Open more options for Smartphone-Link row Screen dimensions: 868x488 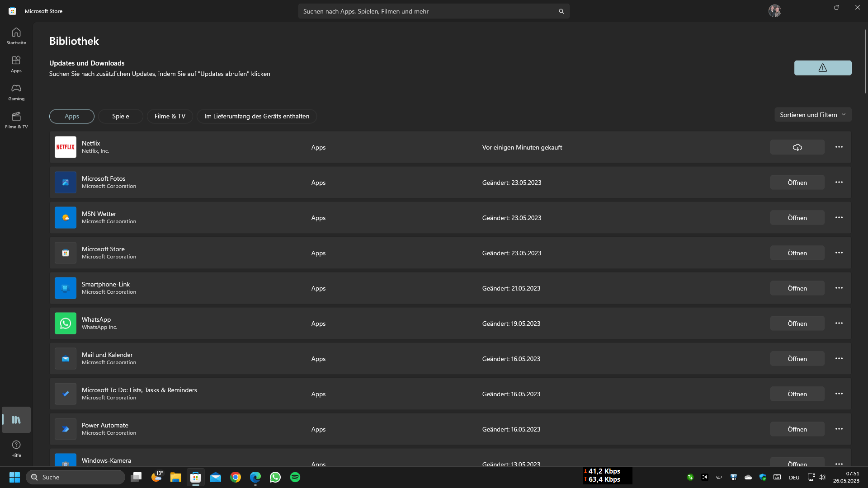point(839,288)
